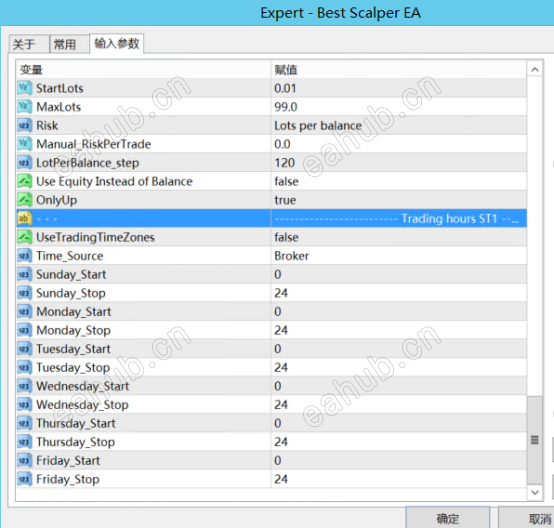Click the Tuesday_Stop row icon
Image resolution: width=554 pixels, height=528 pixels.
[x=24, y=367]
